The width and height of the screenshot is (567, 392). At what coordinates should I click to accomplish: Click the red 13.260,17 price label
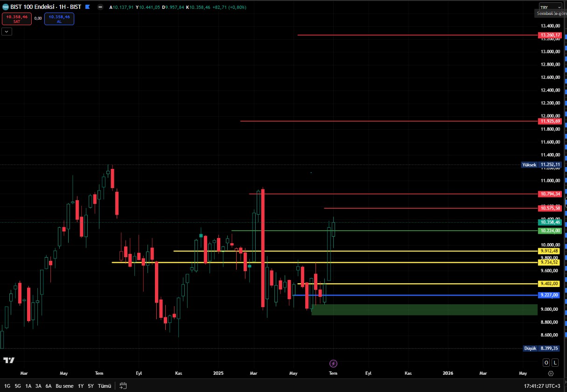tap(550, 35)
